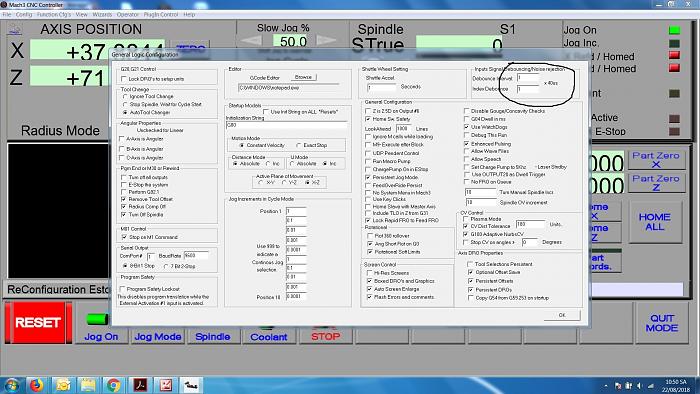Image resolution: width=700 pixels, height=394 pixels.
Task: Open the Operator menu
Action: (x=128, y=15)
